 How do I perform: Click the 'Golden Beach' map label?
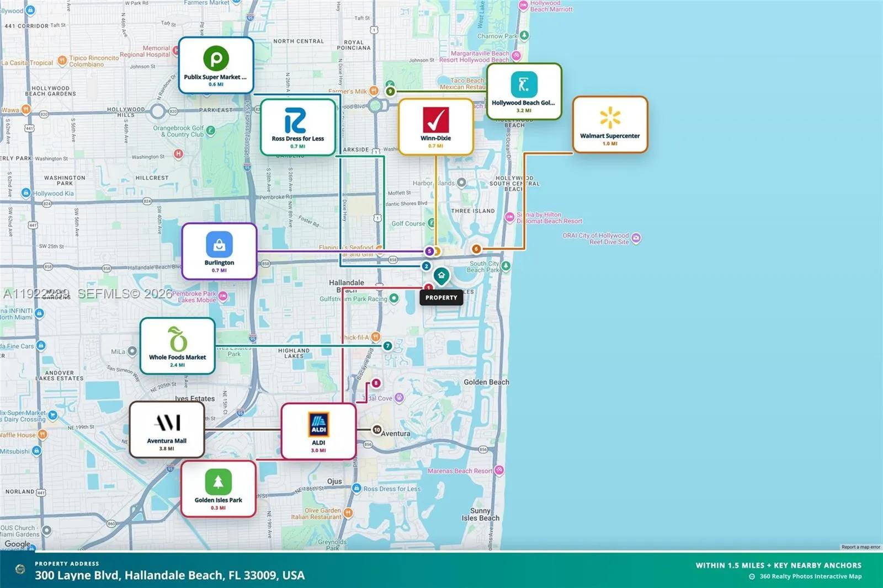[486, 382]
